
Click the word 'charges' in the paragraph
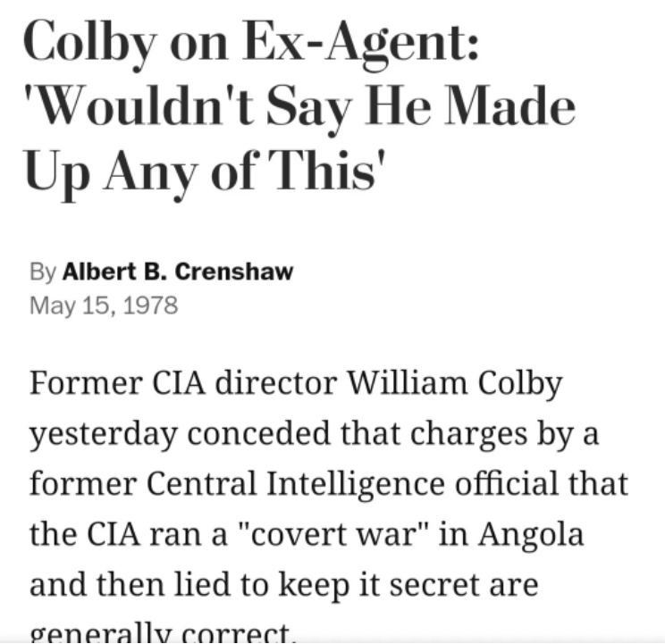[468, 434]
